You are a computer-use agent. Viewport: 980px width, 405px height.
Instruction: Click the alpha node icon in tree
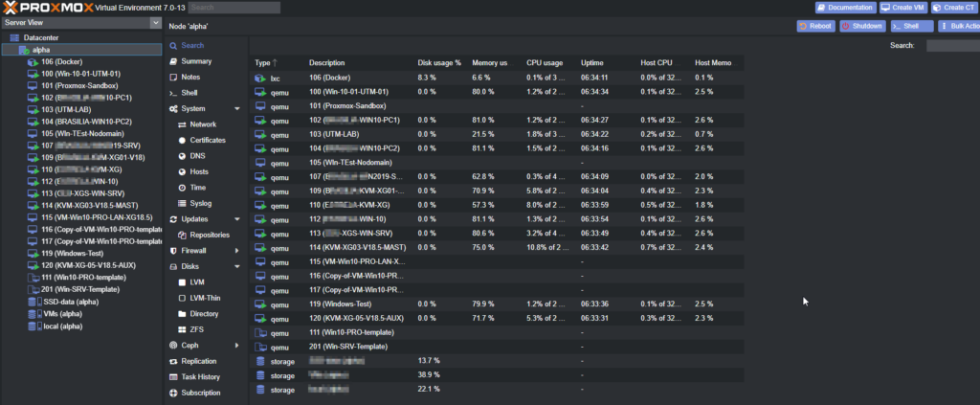click(26, 50)
